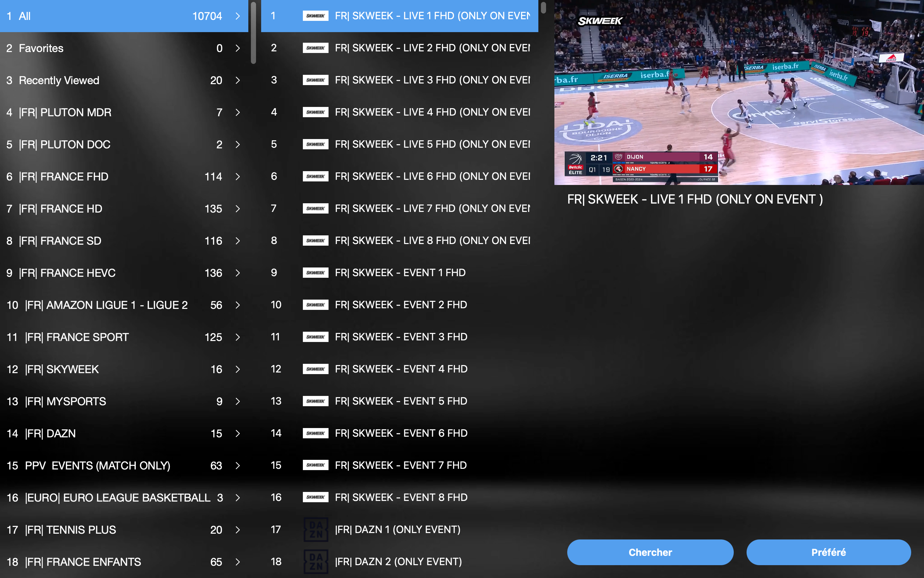
Task: Click Skweek logo icon of EVENT 2 FHD
Action: pos(315,305)
